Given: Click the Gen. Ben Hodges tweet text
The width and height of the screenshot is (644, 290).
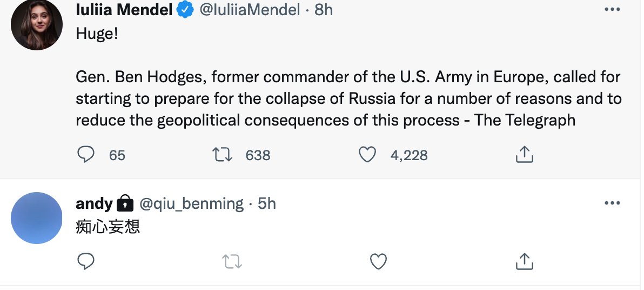Looking at the screenshot, I should point(348,99).
